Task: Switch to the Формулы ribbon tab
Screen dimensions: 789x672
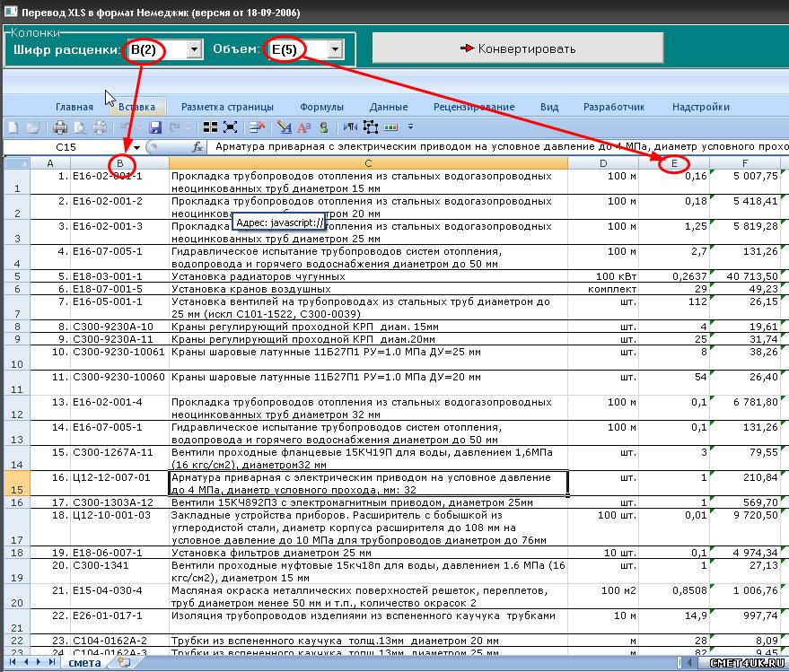Action: click(321, 107)
